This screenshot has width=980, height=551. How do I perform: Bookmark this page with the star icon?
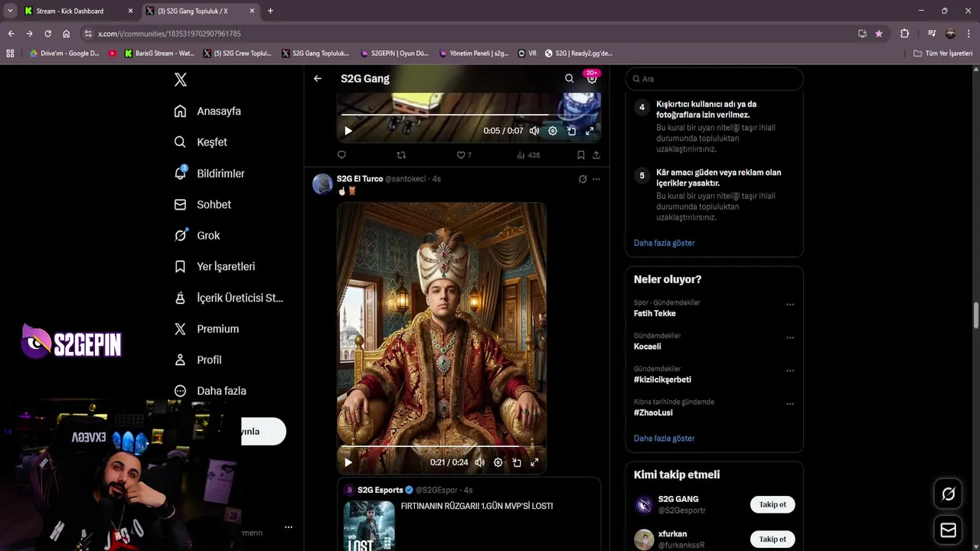(x=879, y=34)
